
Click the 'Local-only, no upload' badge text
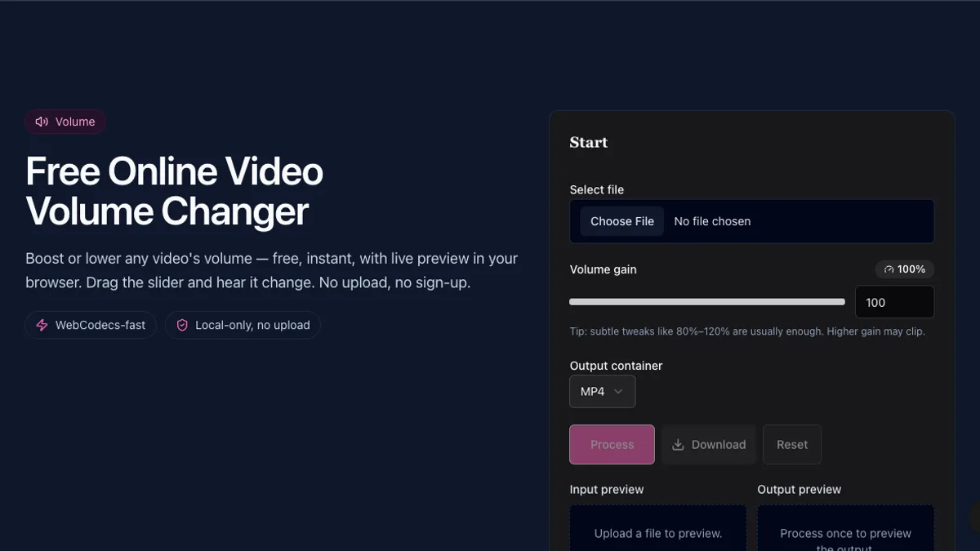coord(252,325)
